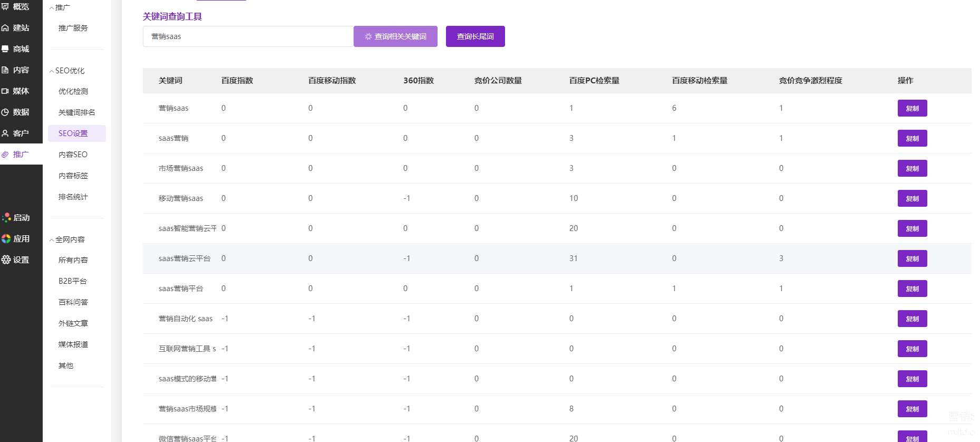The image size is (980, 442).
Task: Open the application (应用) icon
Action: (x=6, y=238)
